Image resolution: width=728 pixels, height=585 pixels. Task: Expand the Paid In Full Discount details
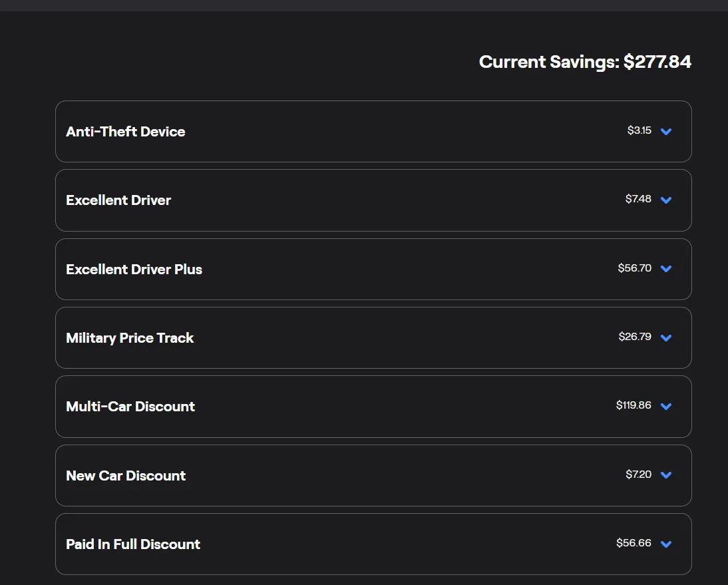[666, 544]
